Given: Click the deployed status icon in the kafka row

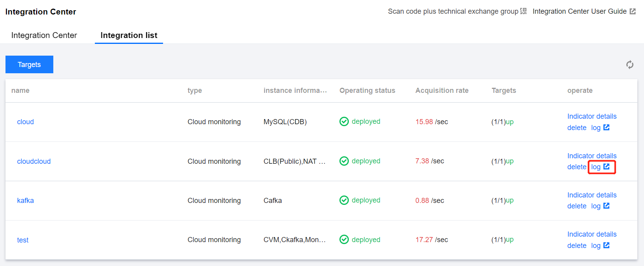Looking at the screenshot, I should click(x=344, y=200).
